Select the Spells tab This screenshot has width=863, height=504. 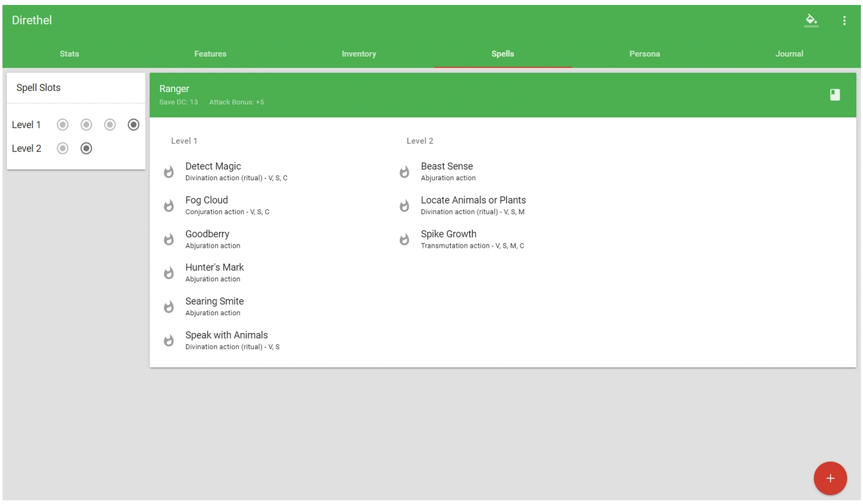coord(503,54)
